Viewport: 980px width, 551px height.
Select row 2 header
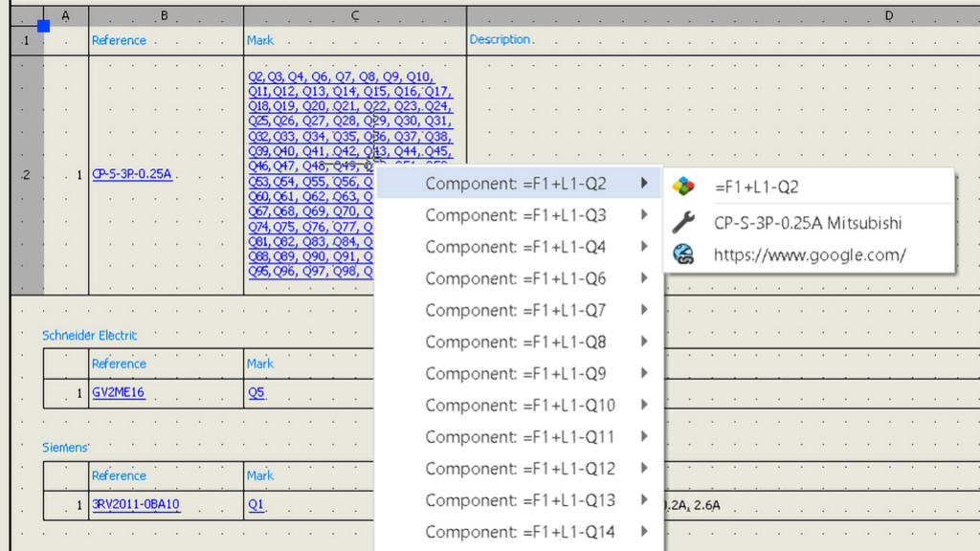(26, 174)
